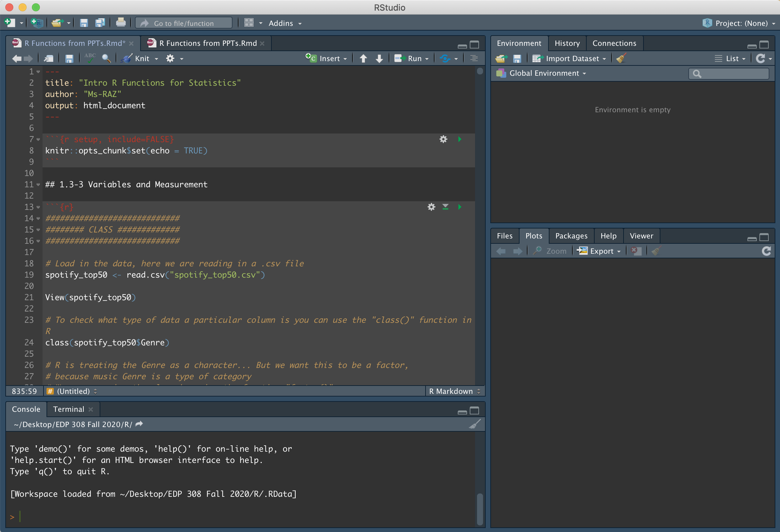Fold the CLASS section at line 15
Viewport: 780px width, 532px height.
[x=38, y=230]
